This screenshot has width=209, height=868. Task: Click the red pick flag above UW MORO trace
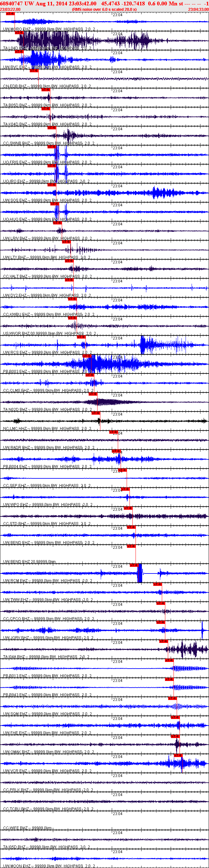[10, 14]
